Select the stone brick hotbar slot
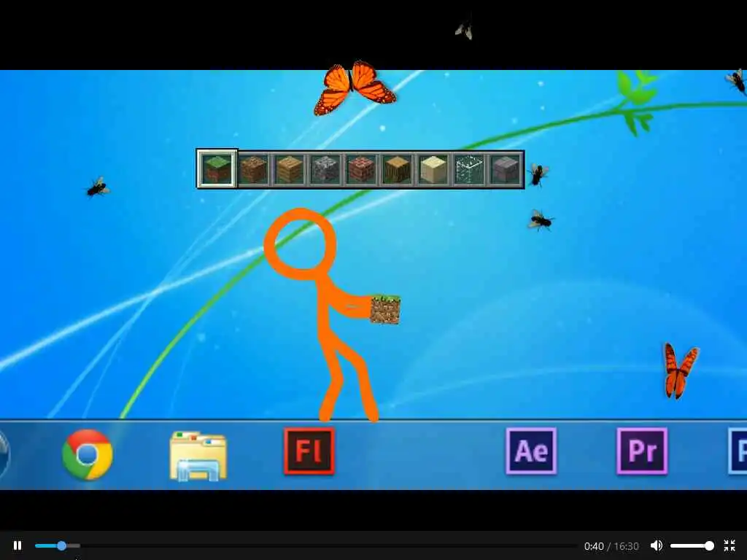Image resolution: width=747 pixels, height=560 pixels. (505, 169)
